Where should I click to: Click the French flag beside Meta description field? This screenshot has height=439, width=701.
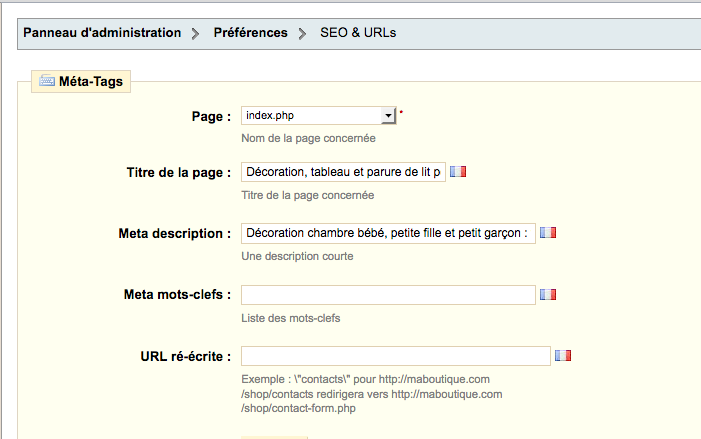point(548,232)
